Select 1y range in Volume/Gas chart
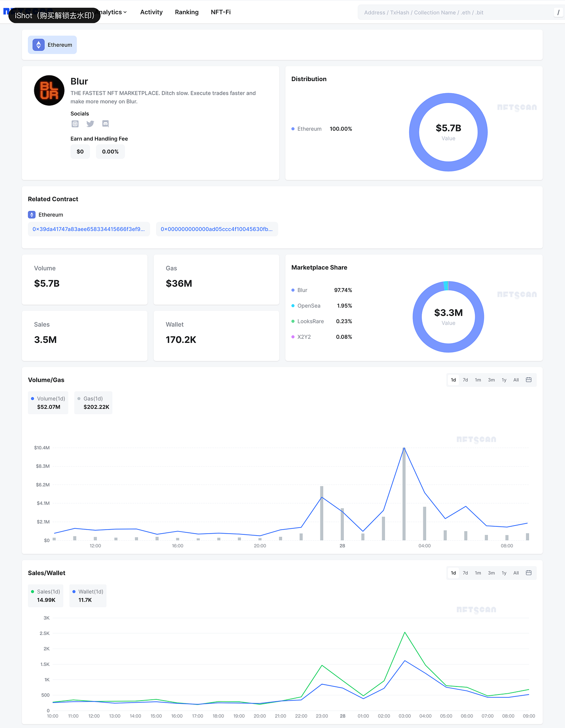Image resolution: width=565 pixels, height=728 pixels. pyautogui.click(x=504, y=380)
